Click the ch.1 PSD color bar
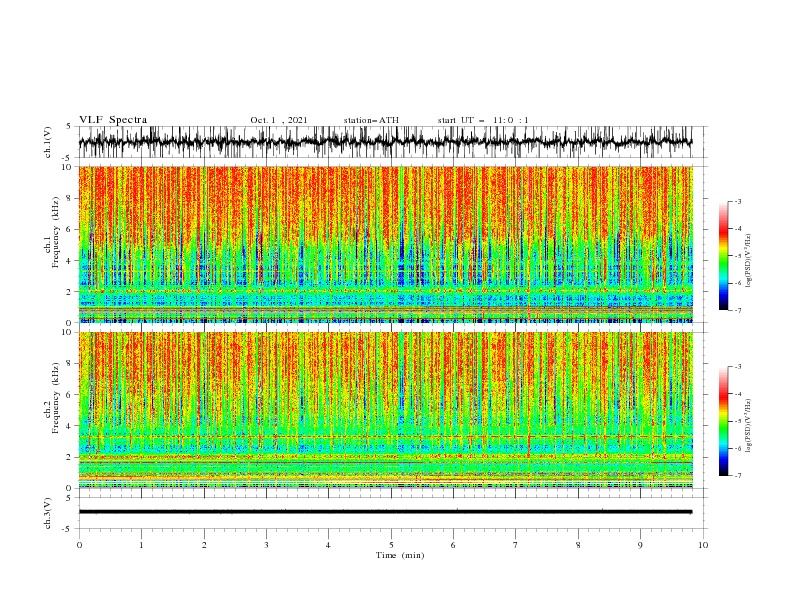The height and width of the screenshot is (612, 792). coord(723,256)
